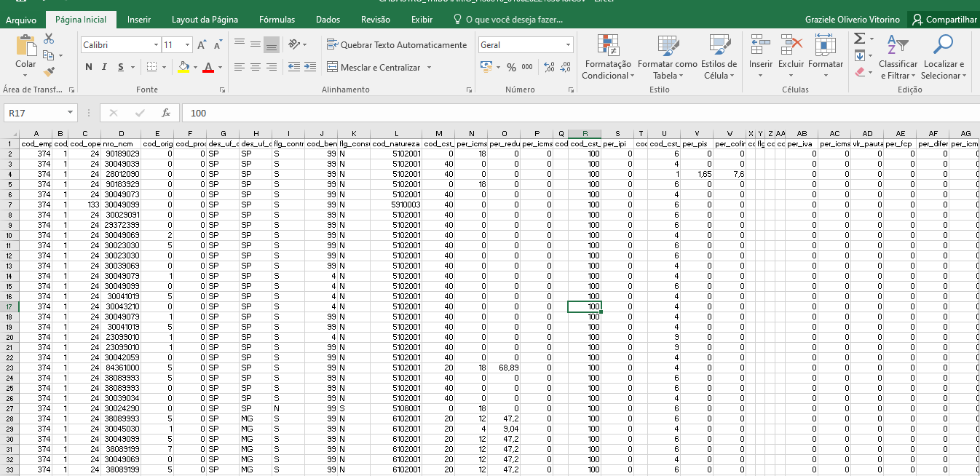This screenshot has height=476, width=980.
Task: Apply the red font color
Action: point(209,67)
